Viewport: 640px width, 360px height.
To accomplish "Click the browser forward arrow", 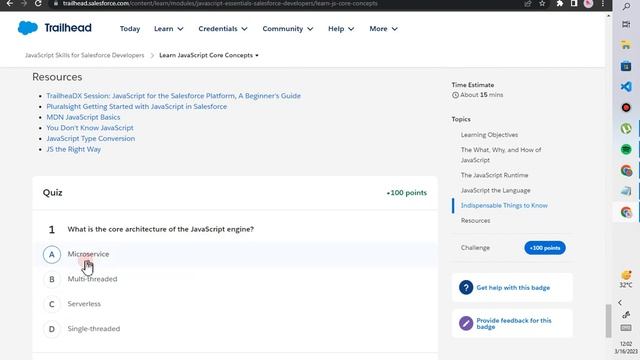I will (x=23, y=3).
